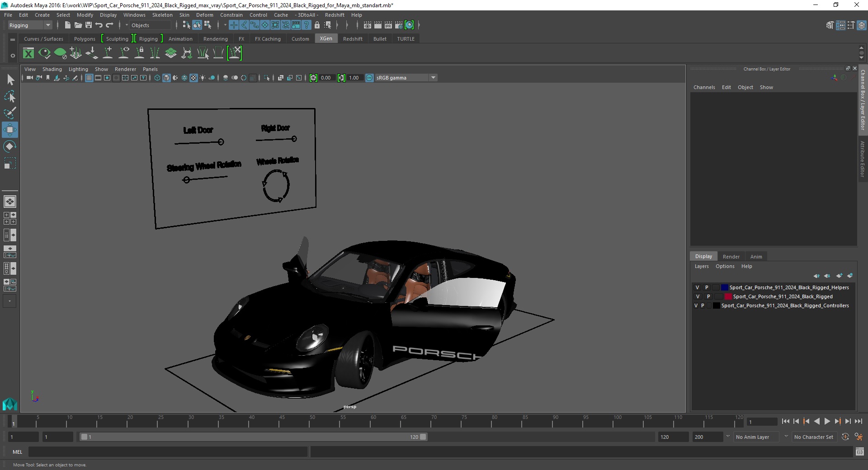Screen dimensions: 868x470
Task: Go to start of playback range
Action: (785, 421)
